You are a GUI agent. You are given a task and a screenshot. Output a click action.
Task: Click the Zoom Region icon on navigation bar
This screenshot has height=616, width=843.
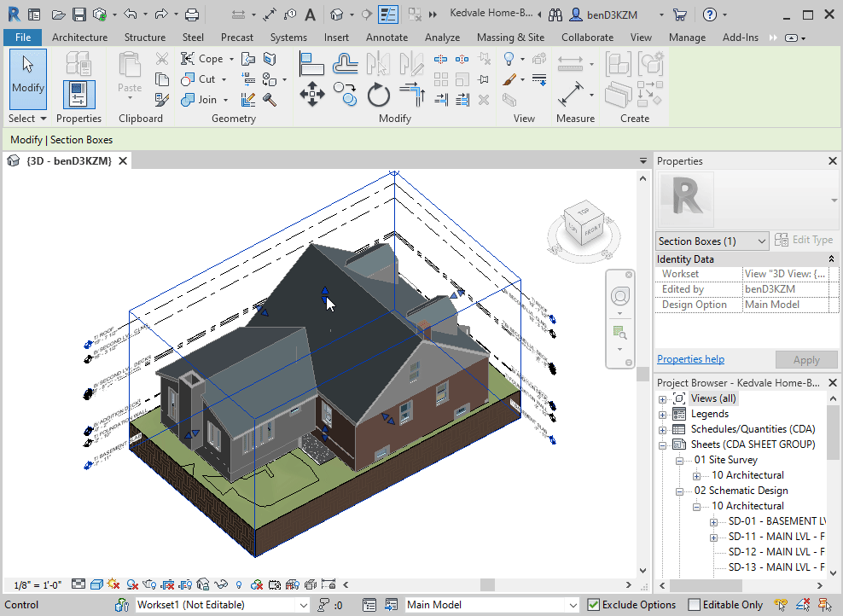point(620,333)
